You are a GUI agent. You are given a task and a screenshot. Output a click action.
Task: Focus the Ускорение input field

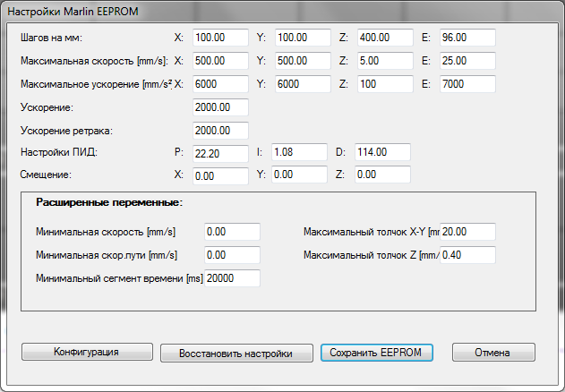point(219,107)
